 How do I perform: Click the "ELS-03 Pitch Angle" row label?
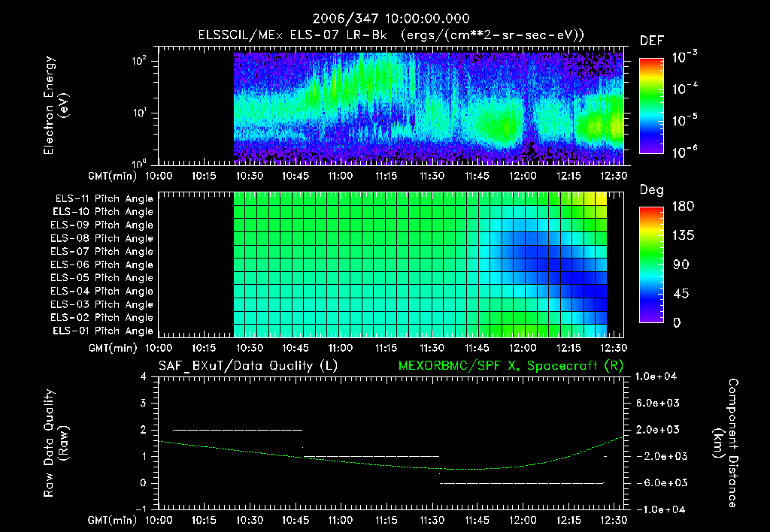pyautogui.click(x=102, y=305)
